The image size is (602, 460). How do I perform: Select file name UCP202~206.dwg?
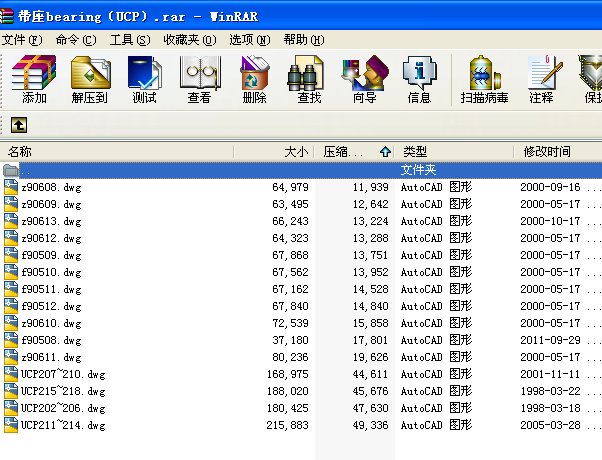click(x=63, y=408)
